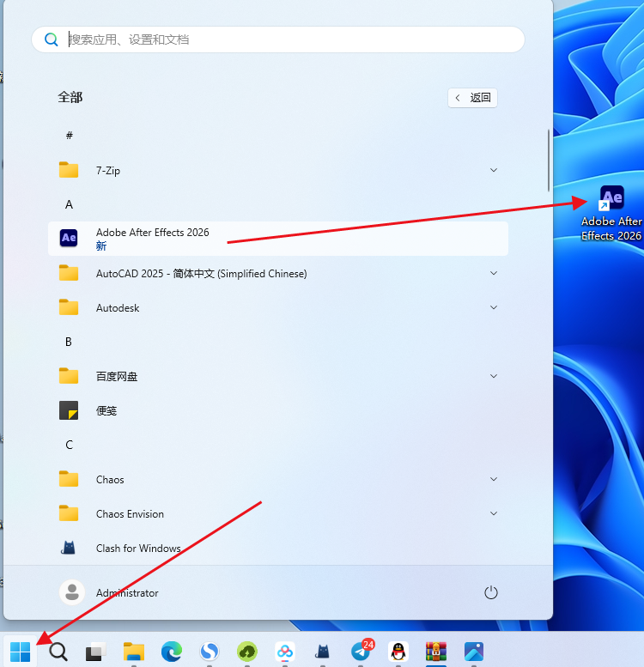The image size is (644, 667).
Task: Click AutoCAD 2025 - 简体中文 label
Action: (201, 274)
